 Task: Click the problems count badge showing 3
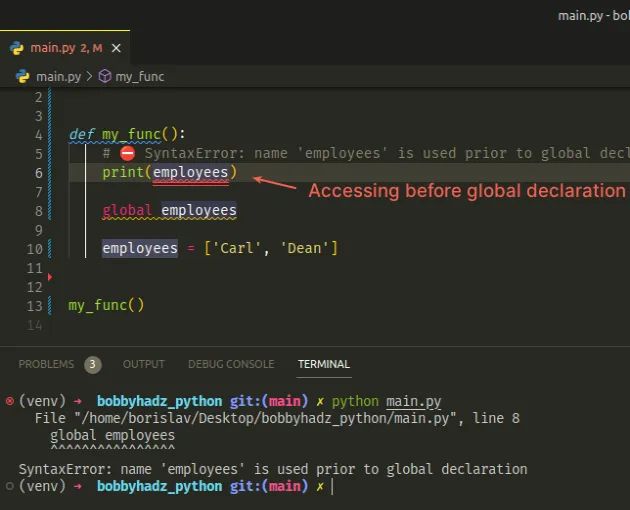tap(92, 365)
